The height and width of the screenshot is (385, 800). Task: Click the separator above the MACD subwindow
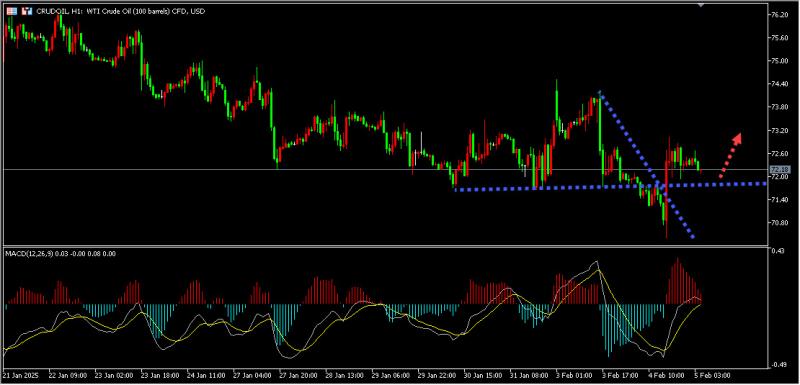pos(385,246)
